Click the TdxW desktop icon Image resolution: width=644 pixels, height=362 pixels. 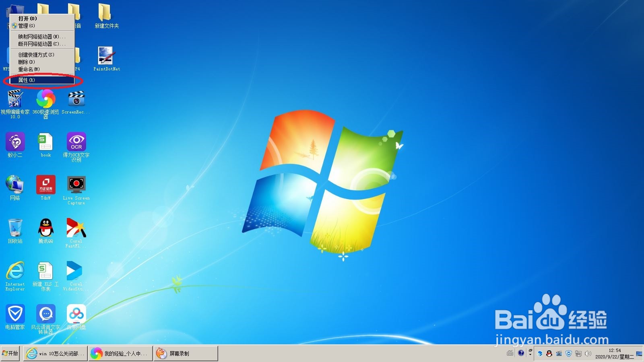click(x=45, y=187)
